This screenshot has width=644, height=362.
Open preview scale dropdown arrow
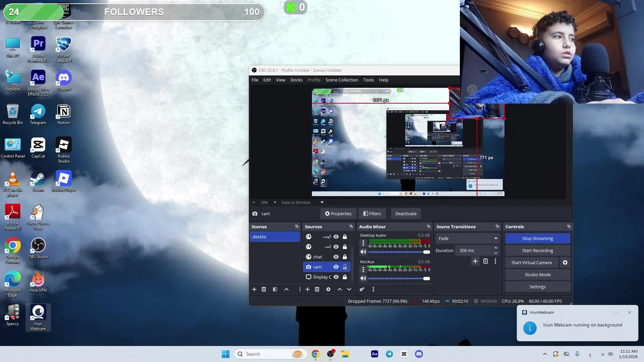coord(322,202)
